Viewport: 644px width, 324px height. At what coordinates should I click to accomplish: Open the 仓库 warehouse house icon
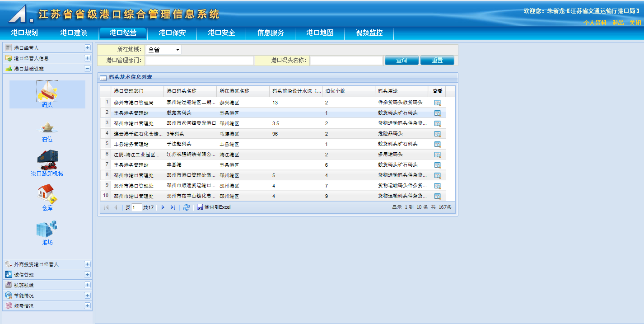click(x=47, y=194)
